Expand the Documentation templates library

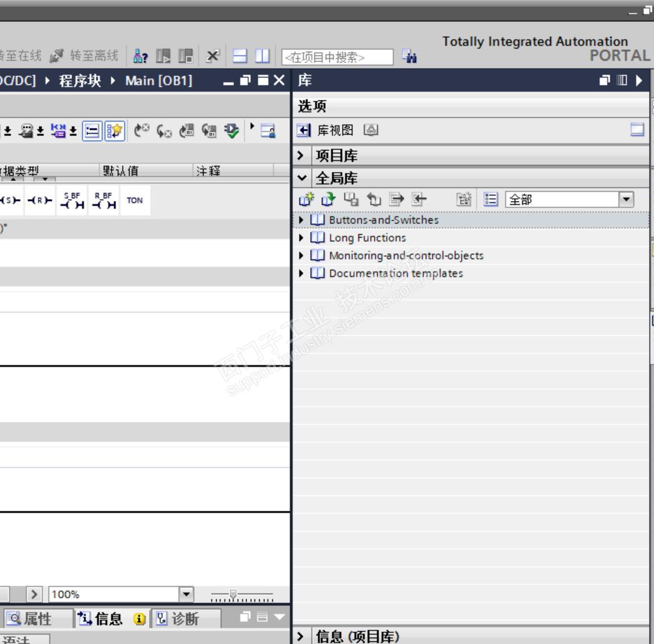301,273
